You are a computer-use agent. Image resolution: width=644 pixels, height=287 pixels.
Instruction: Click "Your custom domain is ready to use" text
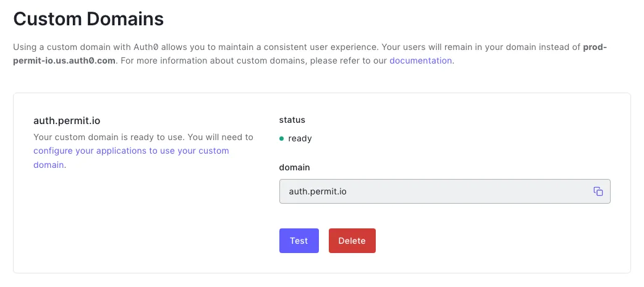(109, 137)
